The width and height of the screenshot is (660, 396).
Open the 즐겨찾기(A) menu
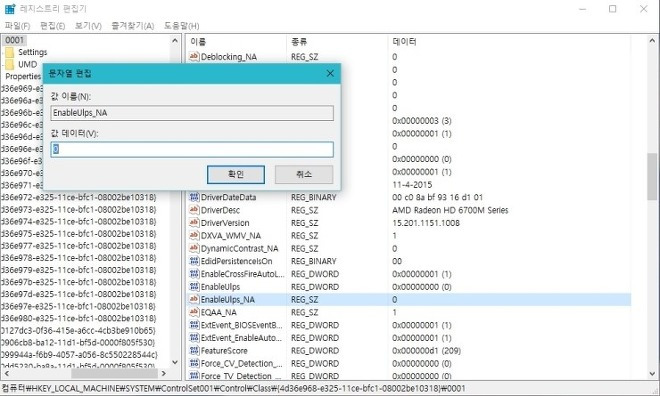click(x=133, y=26)
